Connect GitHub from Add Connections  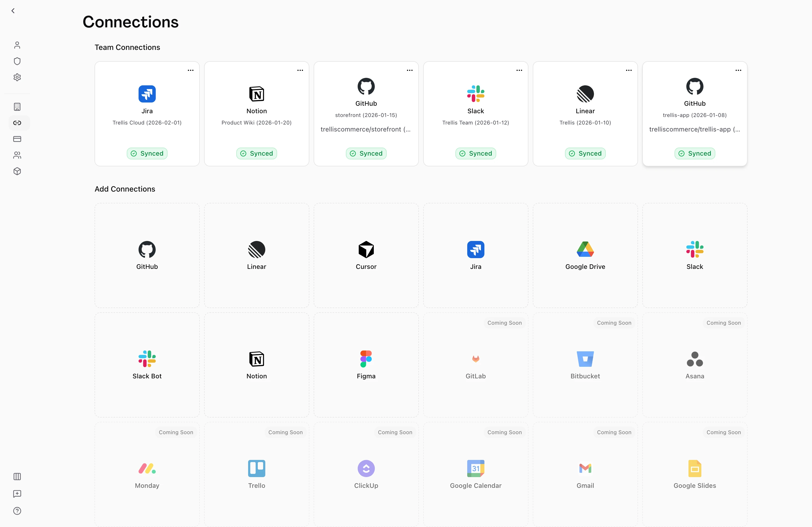point(147,255)
